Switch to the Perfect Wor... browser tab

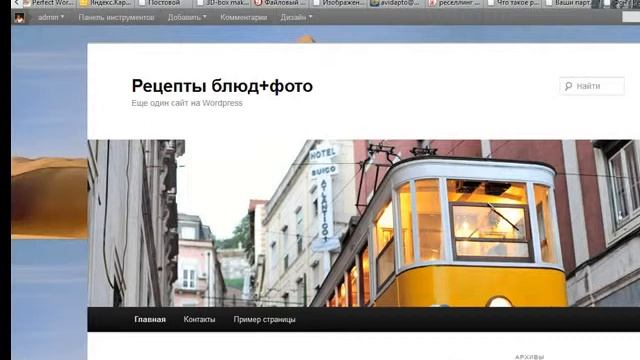pyautogui.click(x=48, y=3)
